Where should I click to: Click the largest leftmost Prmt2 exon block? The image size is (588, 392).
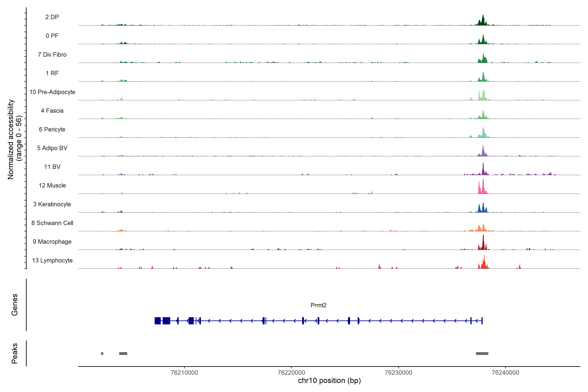[157, 320]
